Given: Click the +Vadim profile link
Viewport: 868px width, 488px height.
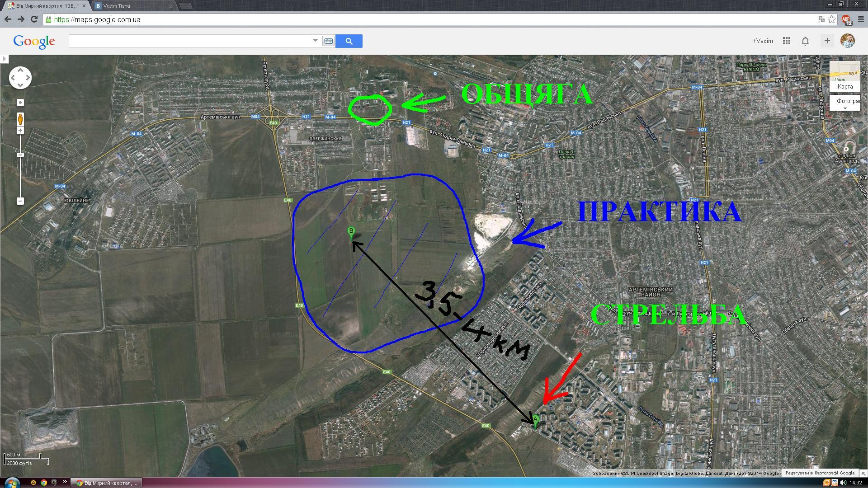Looking at the screenshot, I should [x=763, y=41].
